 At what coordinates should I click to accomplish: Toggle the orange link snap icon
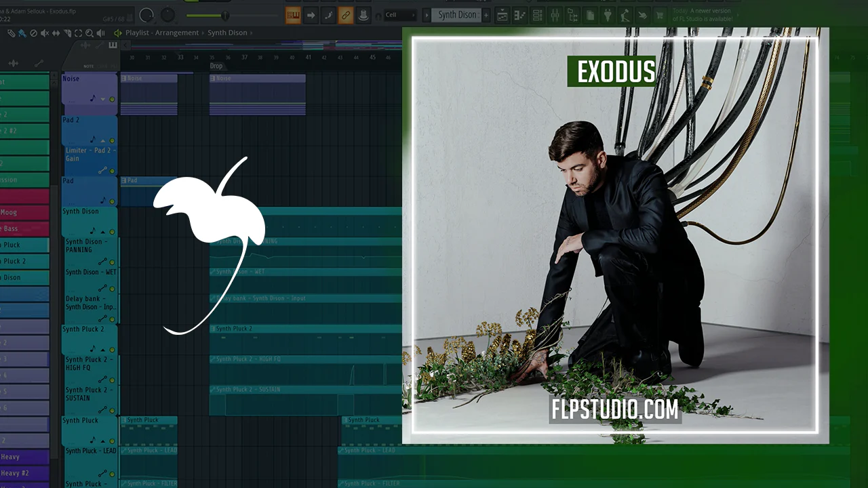click(x=346, y=15)
